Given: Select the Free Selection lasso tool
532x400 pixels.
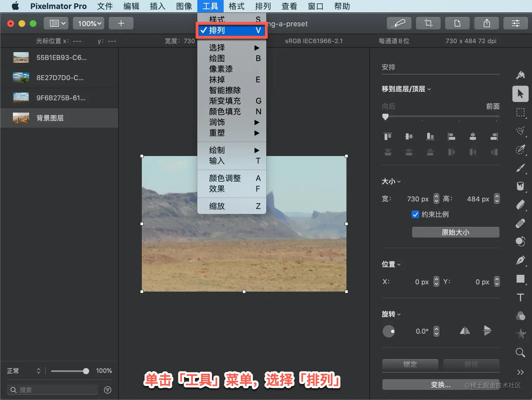Looking at the screenshot, I should tap(520, 131).
